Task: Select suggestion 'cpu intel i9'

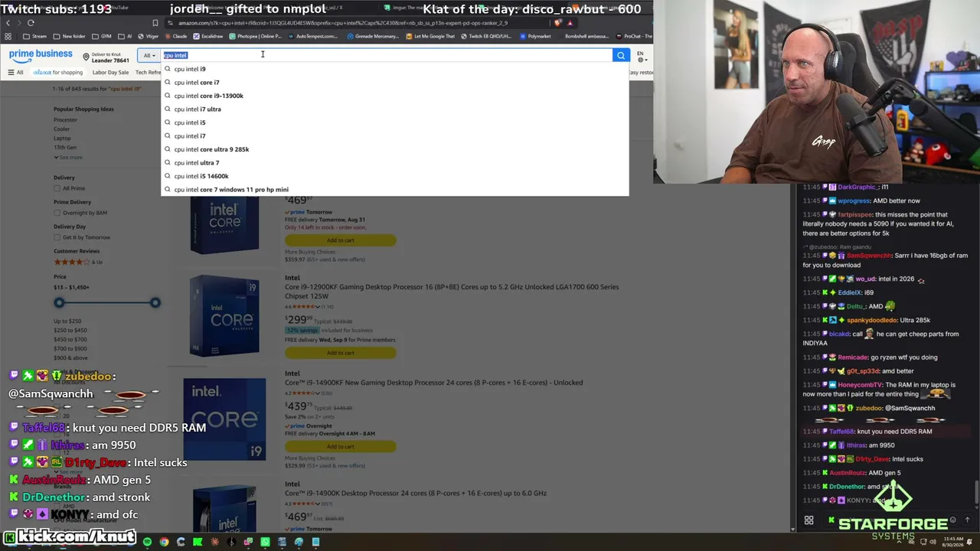Action: tap(394, 69)
